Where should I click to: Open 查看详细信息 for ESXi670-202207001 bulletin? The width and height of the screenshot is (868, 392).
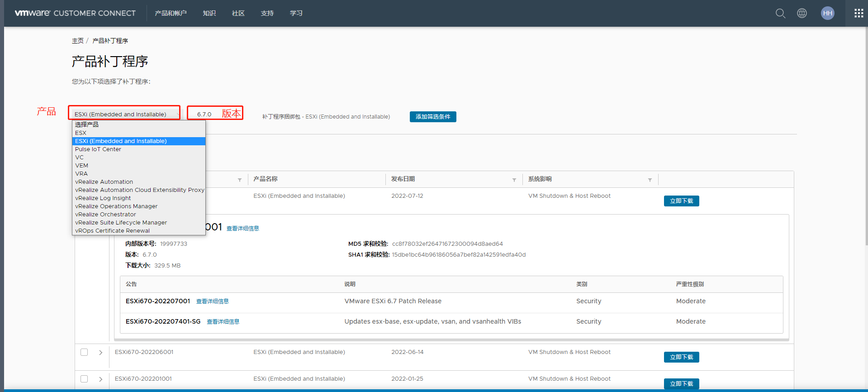click(213, 301)
